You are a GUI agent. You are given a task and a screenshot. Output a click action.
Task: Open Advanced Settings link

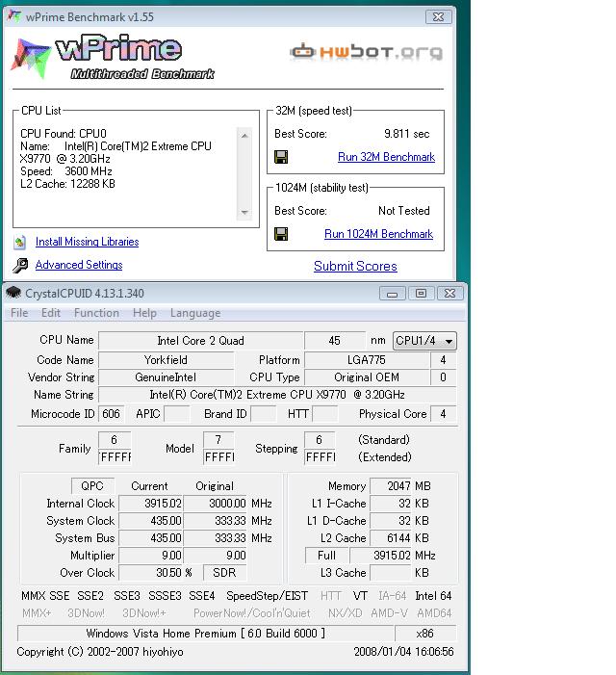click(79, 265)
